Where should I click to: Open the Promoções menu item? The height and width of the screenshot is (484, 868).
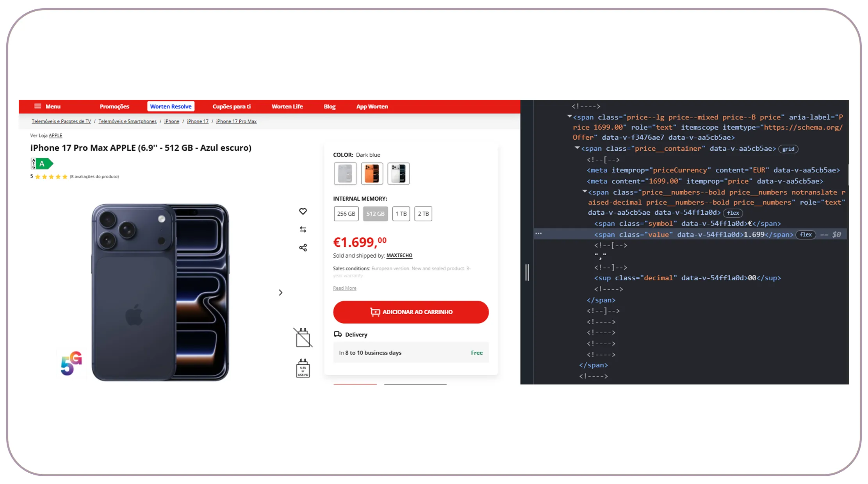[114, 106]
